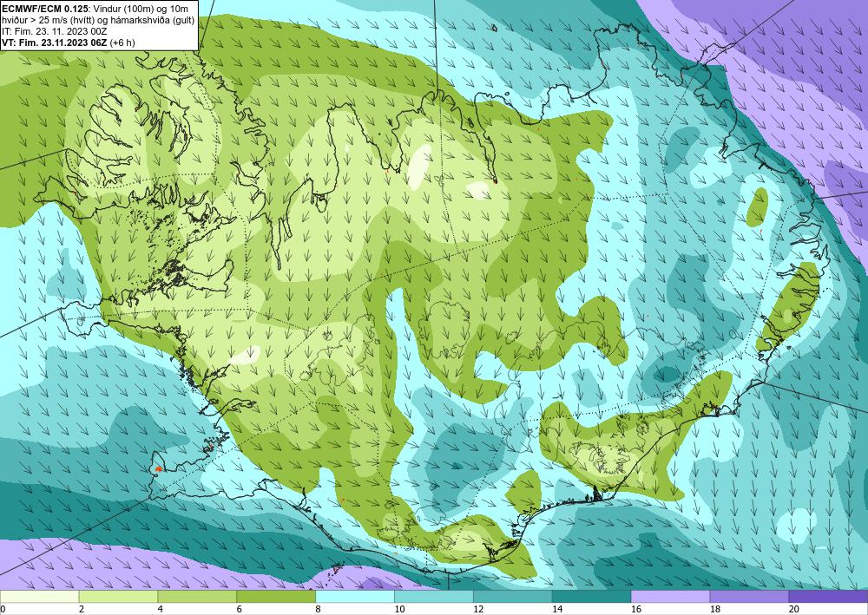
Task: Select the darkest purple legend swatch above 20
Action: point(828,597)
